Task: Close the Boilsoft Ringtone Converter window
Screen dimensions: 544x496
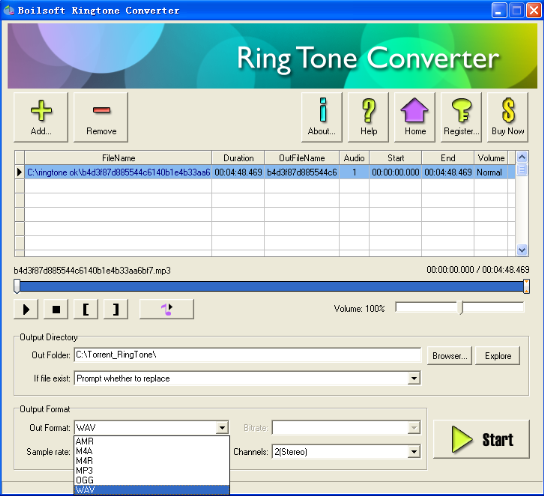Action: pyautogui.click(x=534, y=10)
